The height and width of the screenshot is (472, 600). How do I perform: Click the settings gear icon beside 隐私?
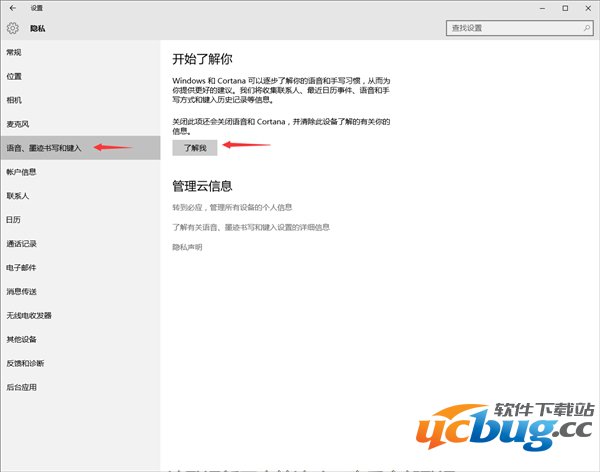13,28
